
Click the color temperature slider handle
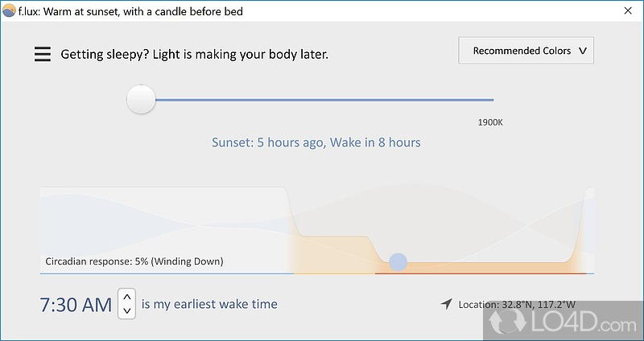click(x=141, y=100)
